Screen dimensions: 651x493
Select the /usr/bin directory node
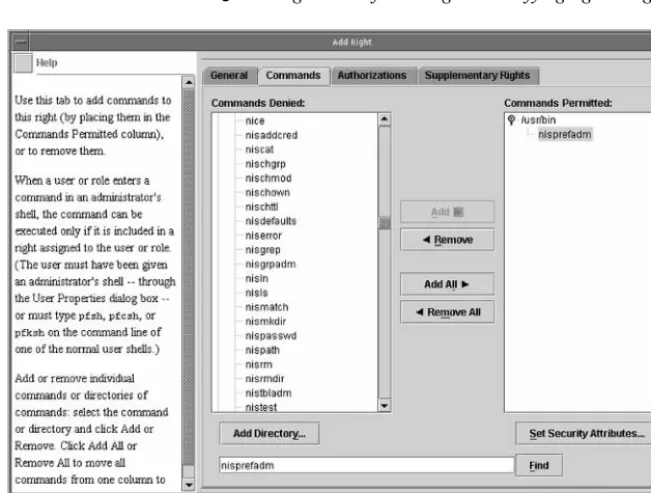(x=538, y=120)
